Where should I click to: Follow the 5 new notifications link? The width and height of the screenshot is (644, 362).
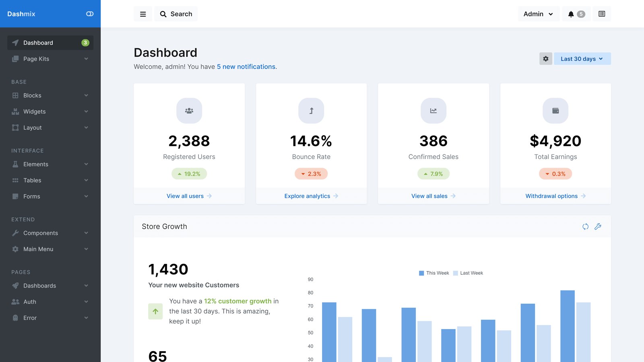pos(246,67)
